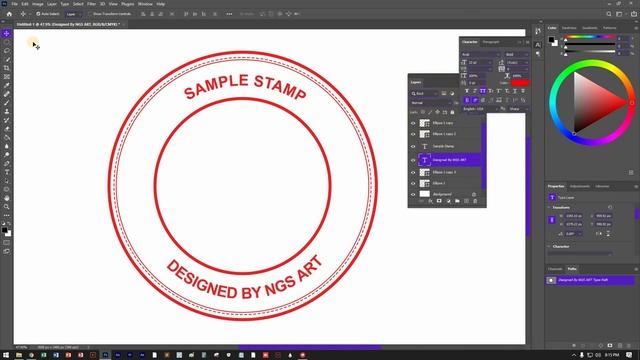The image size is (640, 360).
Task: Toggle Show Transform Controls checkbox
Action: tap(90, 14)
